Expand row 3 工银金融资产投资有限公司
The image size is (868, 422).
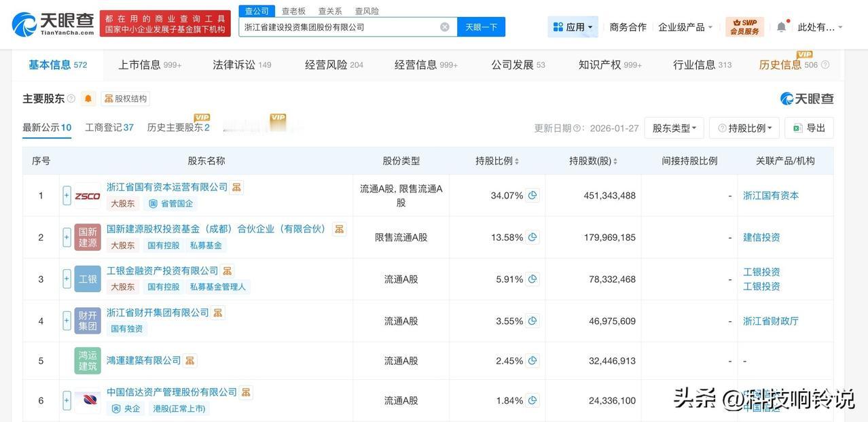pyautogui.click(x=67, y=279)
